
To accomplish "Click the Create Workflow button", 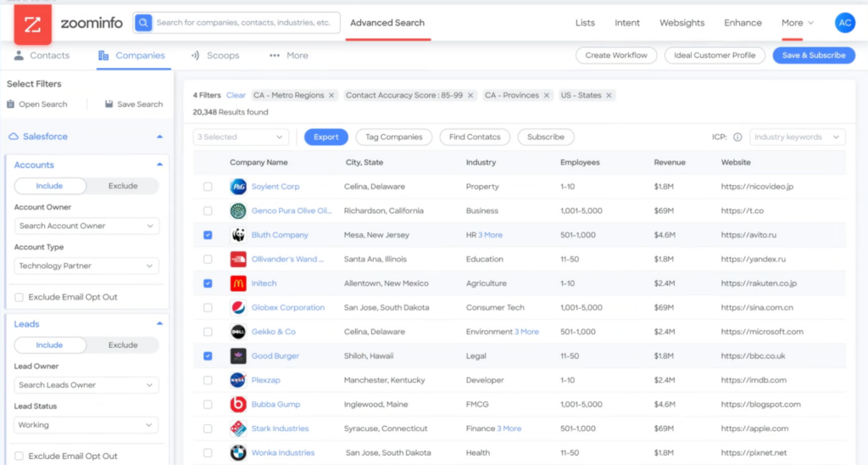I will 616,55.
